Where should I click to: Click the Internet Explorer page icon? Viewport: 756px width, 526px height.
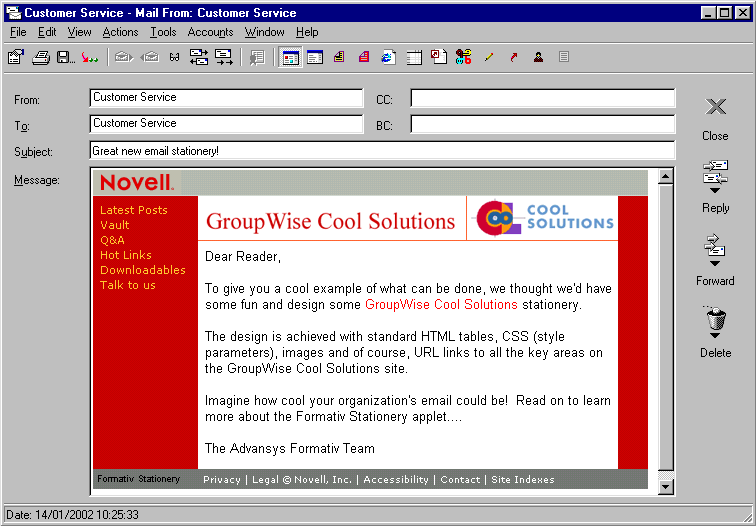coord(389,57)
